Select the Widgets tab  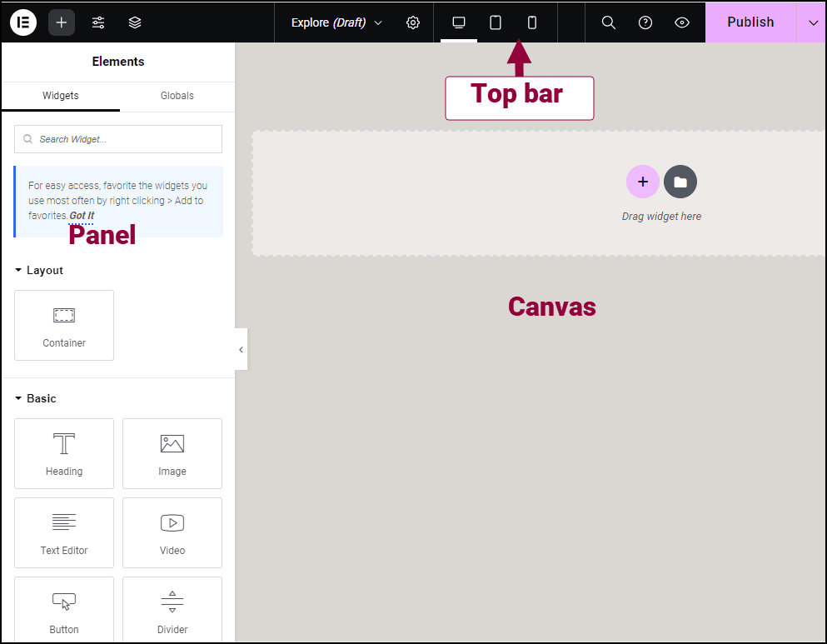pos(61,96)
